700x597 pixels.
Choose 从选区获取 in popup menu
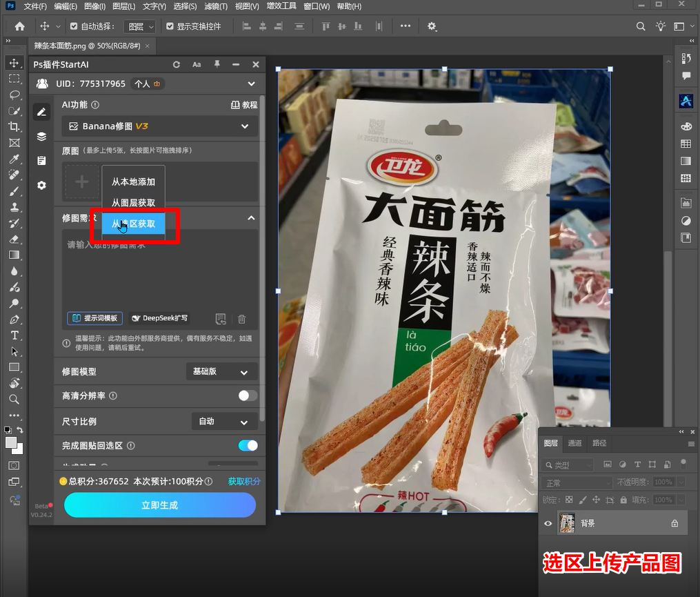click(134, 224)
